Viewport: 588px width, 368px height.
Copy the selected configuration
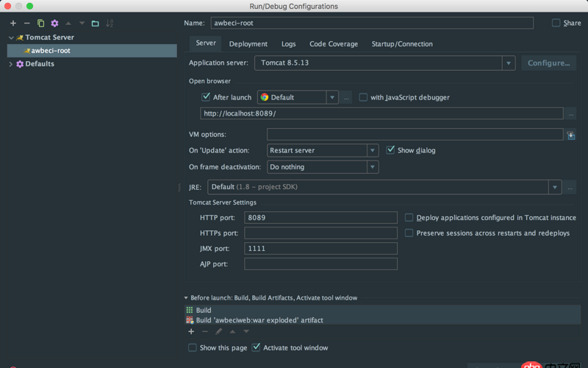click(x=41, y=24)
